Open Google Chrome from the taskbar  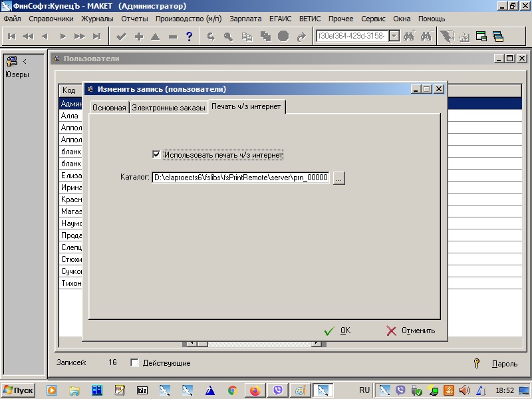[232, 390]
